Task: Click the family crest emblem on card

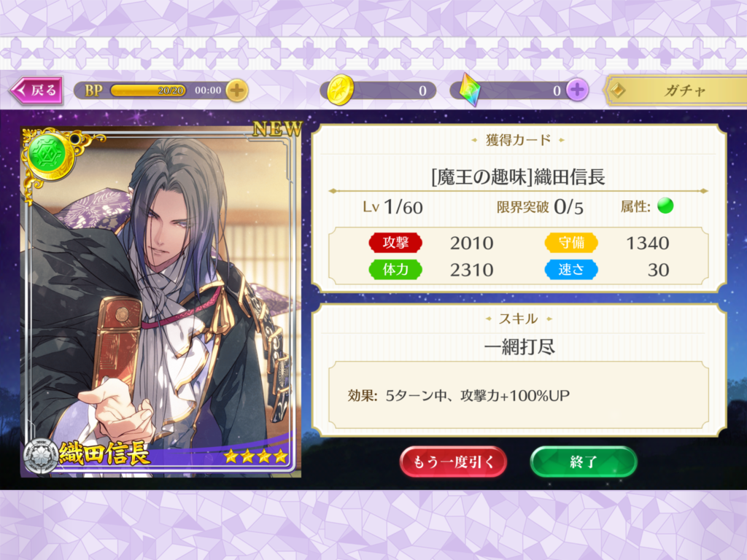Action: (41, 456)
